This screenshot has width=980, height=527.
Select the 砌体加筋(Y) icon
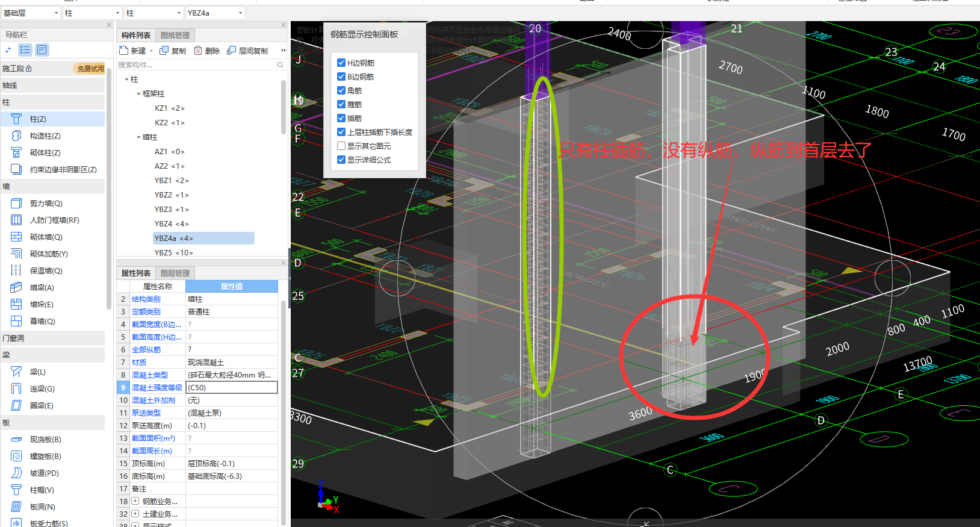click(x=16, y=254)
